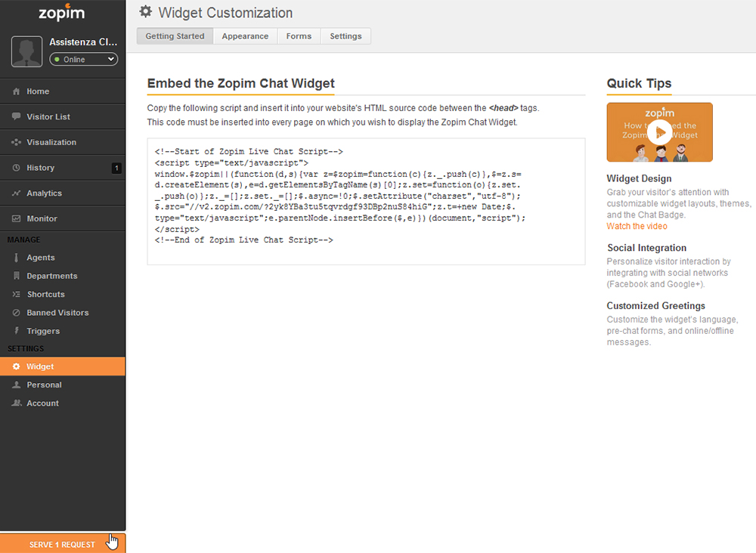The height and width of the screenshot is (553, 756).
Task: Click the Widget Customization page title
Action: click(x=225, y=13)
